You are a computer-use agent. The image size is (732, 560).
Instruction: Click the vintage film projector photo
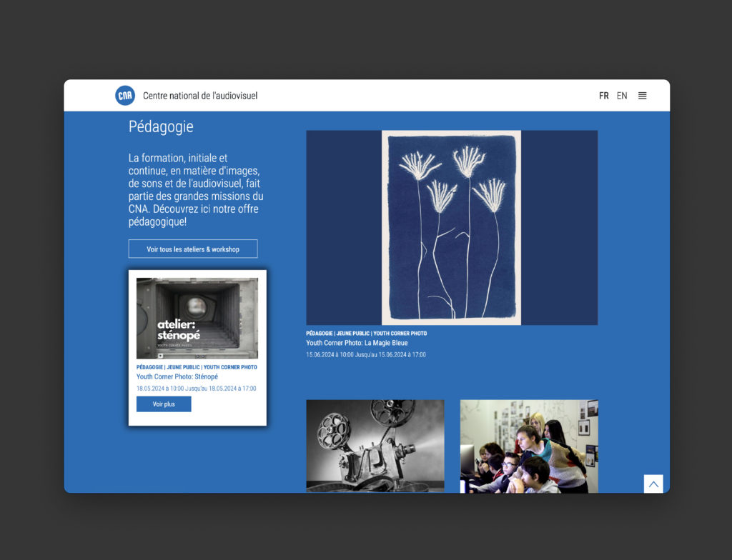375,446
